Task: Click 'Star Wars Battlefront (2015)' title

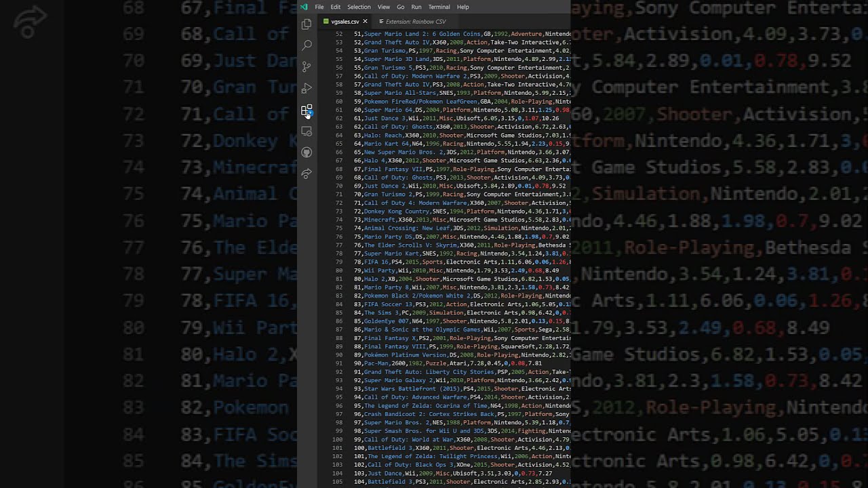Action: pyautogui.click(x=412, y=389)
